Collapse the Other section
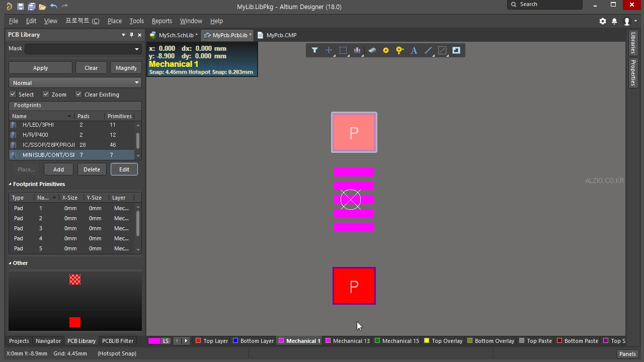The height and width of the screenshot is (362, 644). pos(10,263)
